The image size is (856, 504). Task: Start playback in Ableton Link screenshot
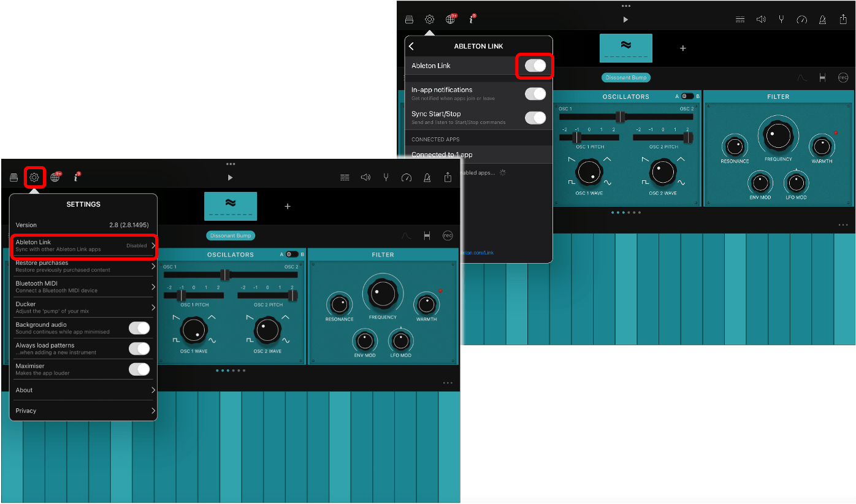[625, 20]
